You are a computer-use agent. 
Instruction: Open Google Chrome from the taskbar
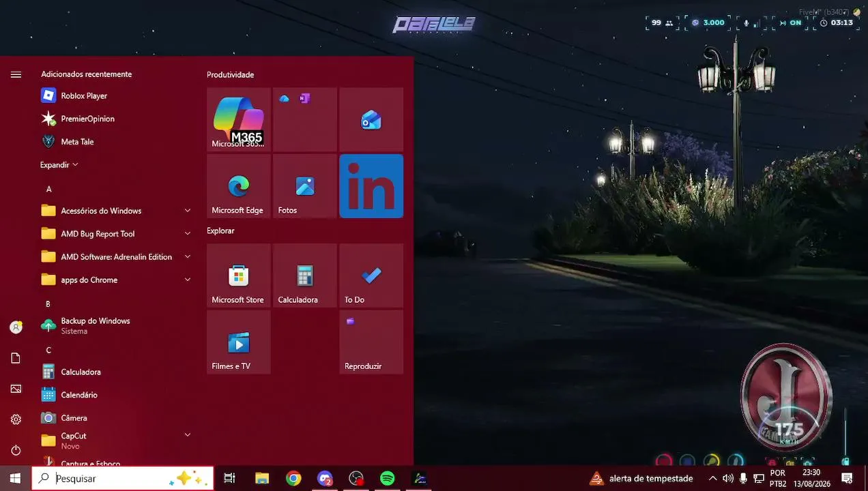point(293,479)
